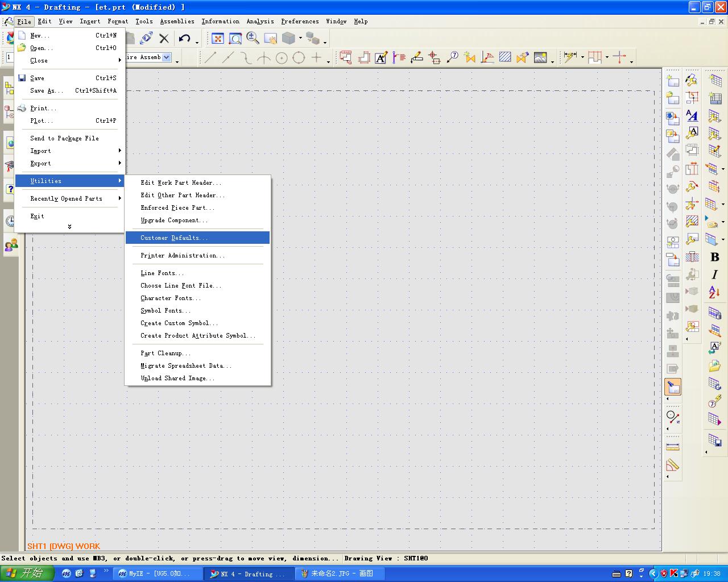Click the Parts List table icon

click(x=715, y=98)
